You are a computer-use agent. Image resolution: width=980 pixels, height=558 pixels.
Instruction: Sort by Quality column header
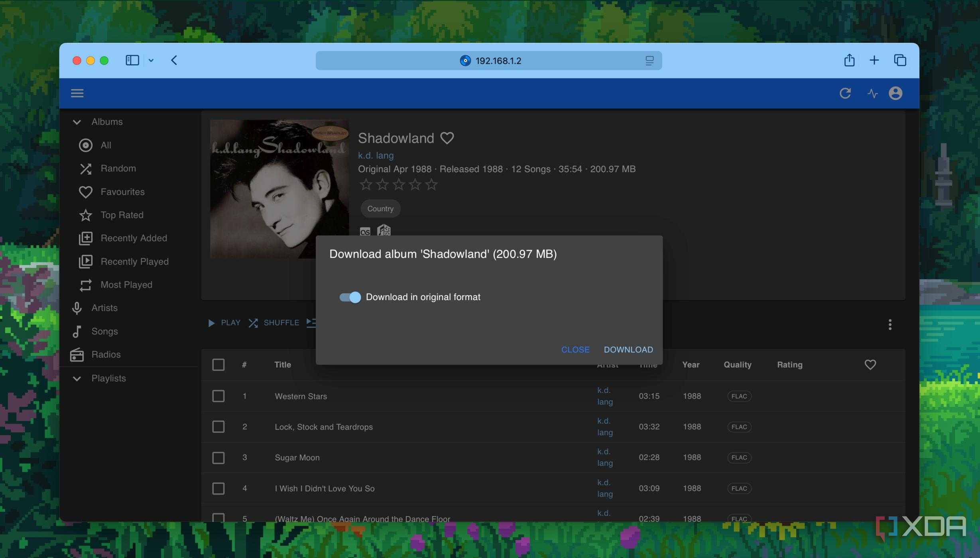pyautogui.click(x=738, y=365)
